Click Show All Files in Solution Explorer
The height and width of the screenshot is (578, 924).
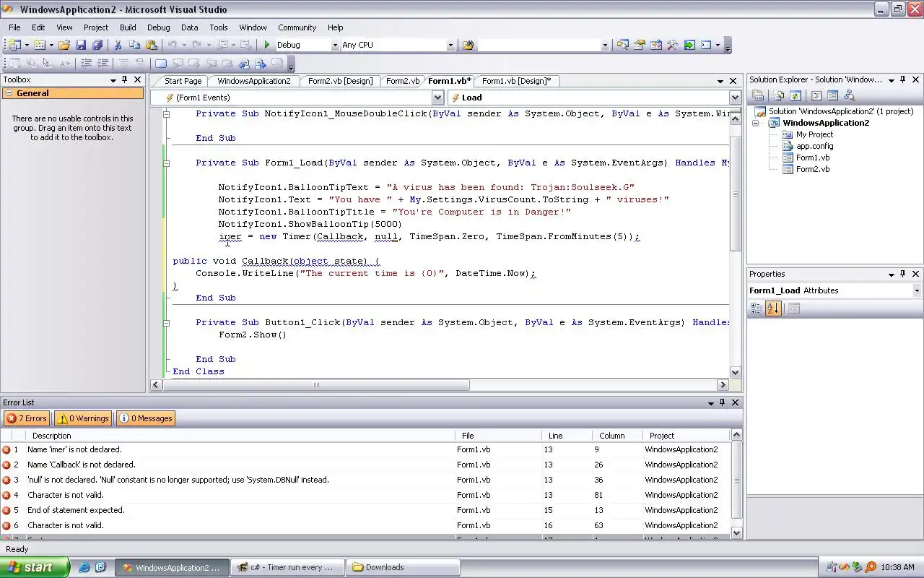coord(779,95)
